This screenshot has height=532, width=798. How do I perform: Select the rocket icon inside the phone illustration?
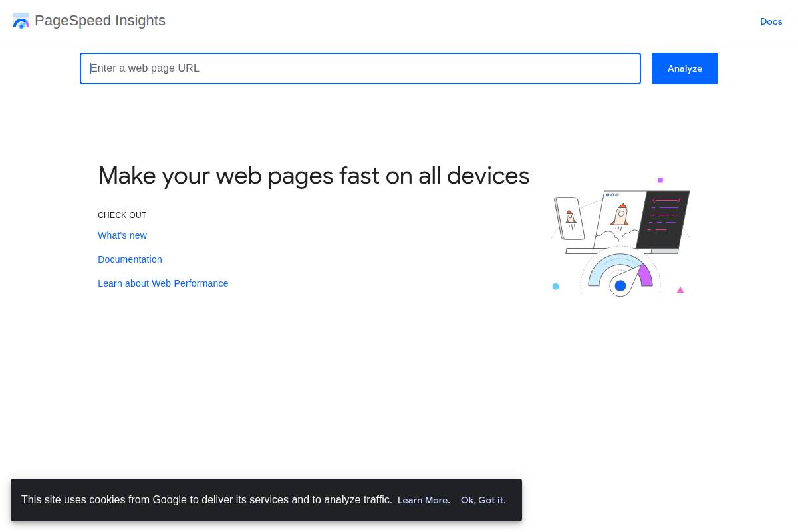click(571, 218)
